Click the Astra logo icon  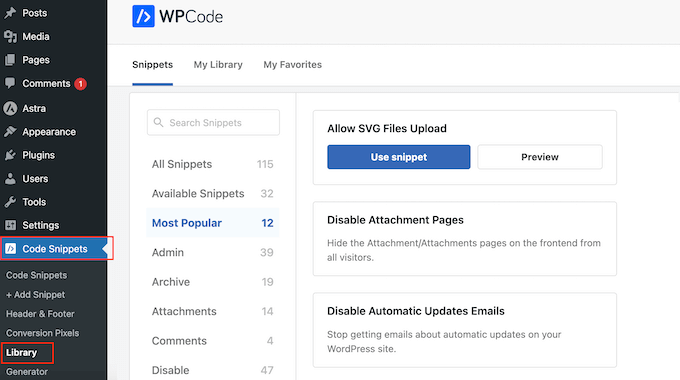point(10,108)
